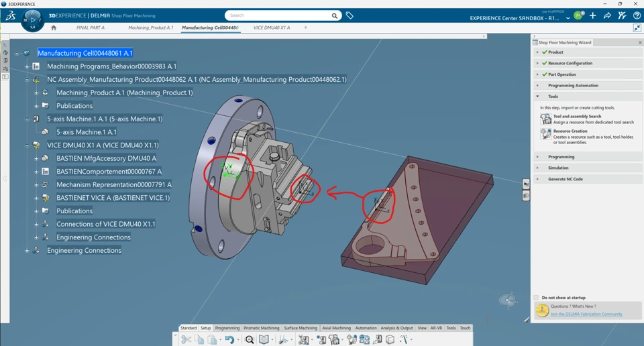
Task: Click the collapse view arrows icon
Action: click(637, 28)
